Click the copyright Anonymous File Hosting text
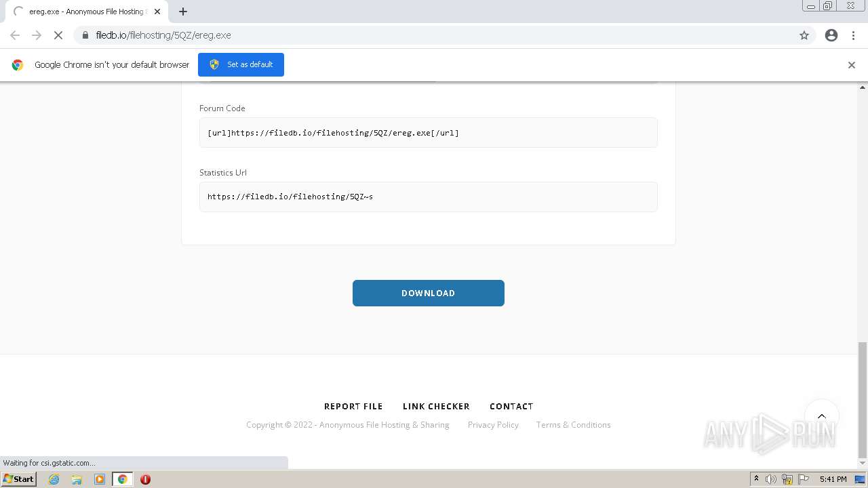The image size is (868, 488). tap(348, 425)
